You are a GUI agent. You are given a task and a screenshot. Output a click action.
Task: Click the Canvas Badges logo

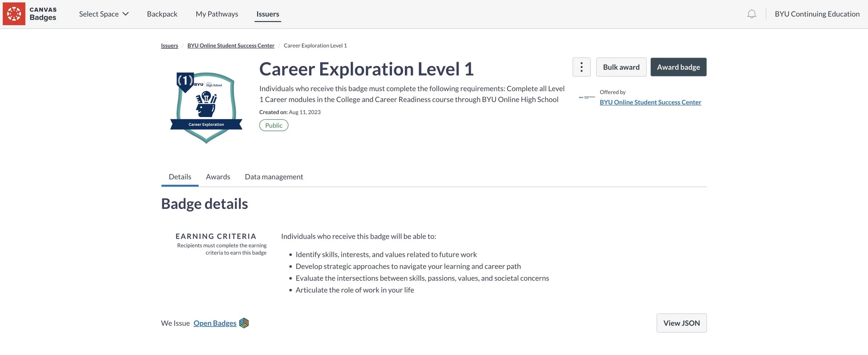pos(30,14)
